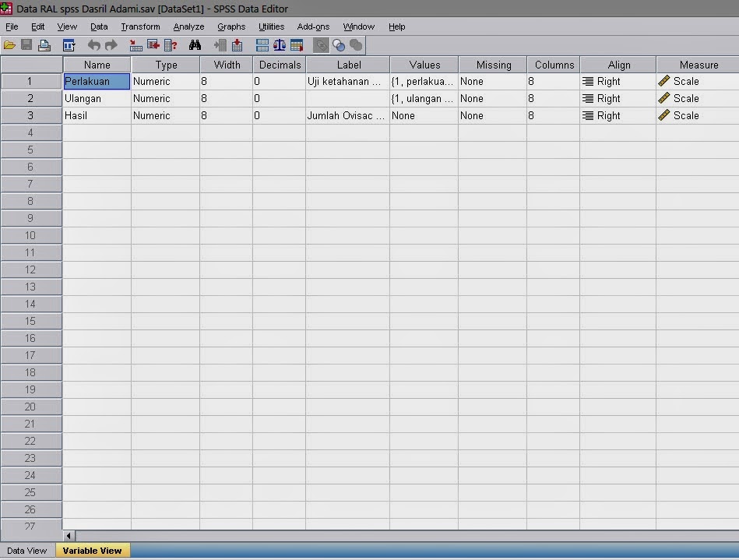Select empty row header number 10

click(31, 235)
